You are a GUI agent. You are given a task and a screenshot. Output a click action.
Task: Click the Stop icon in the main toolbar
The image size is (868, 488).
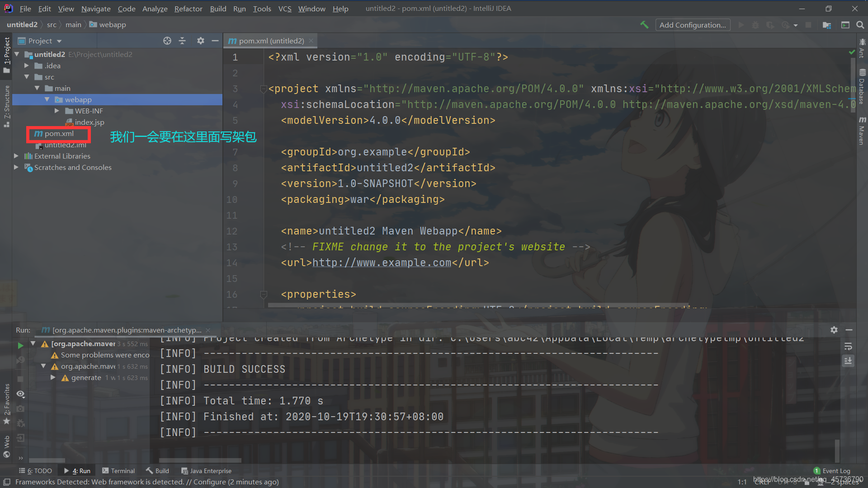[808, 25]
